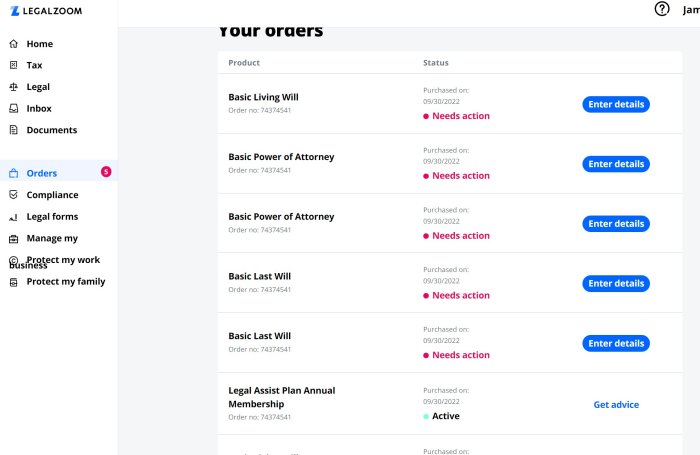This screenshot has height=455, width=700.
Task: Click the Your orders heading
Action: click(x=271, y=31)
